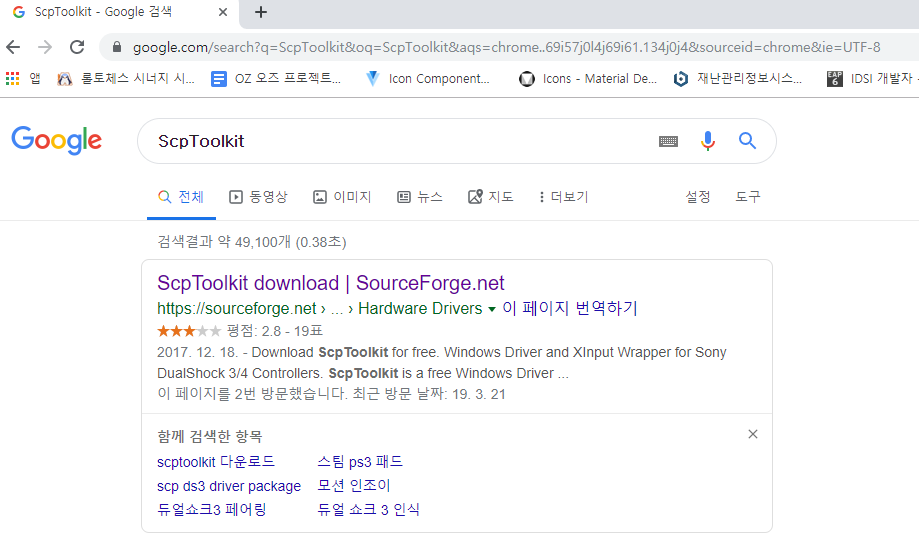919x545 pixels.
Task: Open the 재난관리정보시스 bookmark
Action: pyautogui.click(x=737, y=79)
